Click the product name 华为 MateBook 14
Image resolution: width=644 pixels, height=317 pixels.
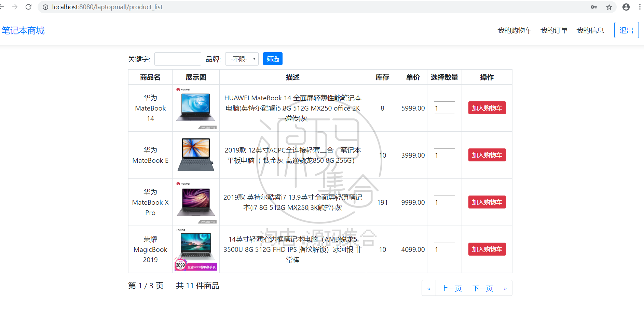pyautogui.click(x=150, y=108)
